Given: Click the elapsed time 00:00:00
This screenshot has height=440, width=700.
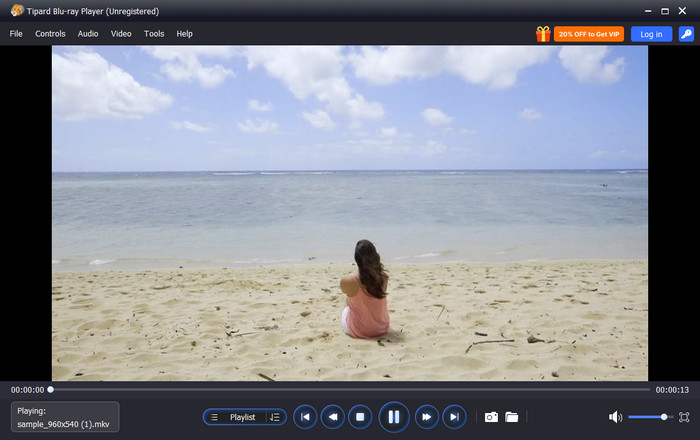Looking at the screenshot, I should tap(28, 390).
